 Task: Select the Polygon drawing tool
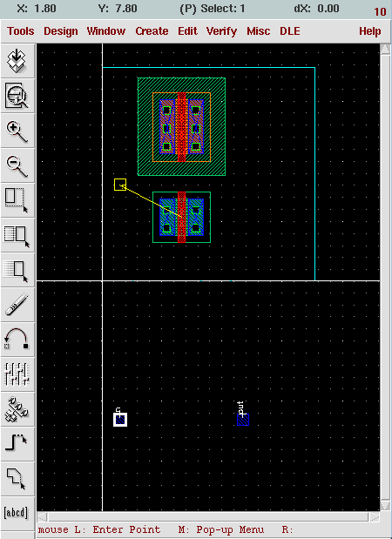coord(17,479)
